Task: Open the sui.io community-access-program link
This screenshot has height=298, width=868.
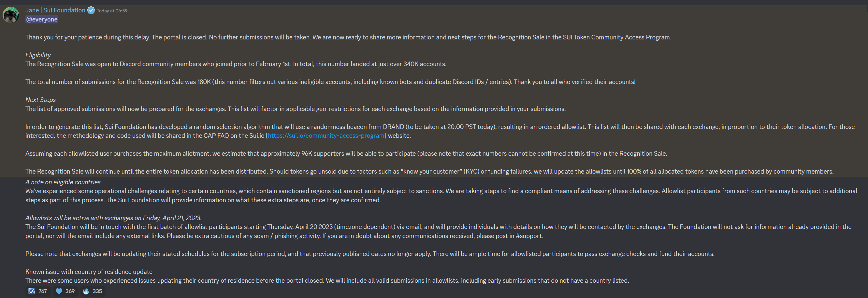Action: click(326, 136)
